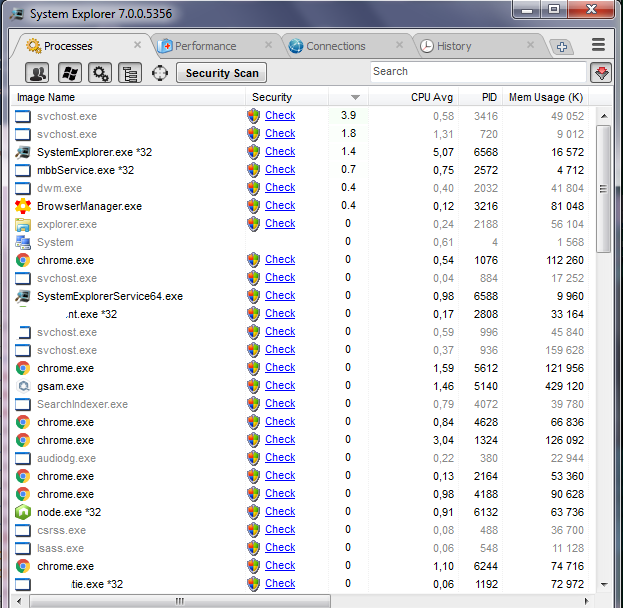Start the Security Scan
The height and width of the screenshot is (608, 623).
click(x=222, y=73)
